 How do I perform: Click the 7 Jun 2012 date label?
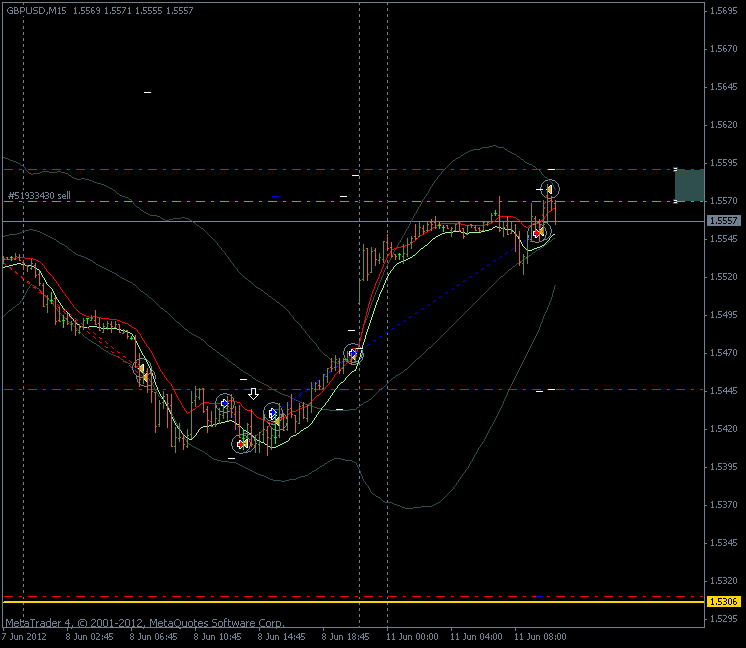(x=24, y=637)
